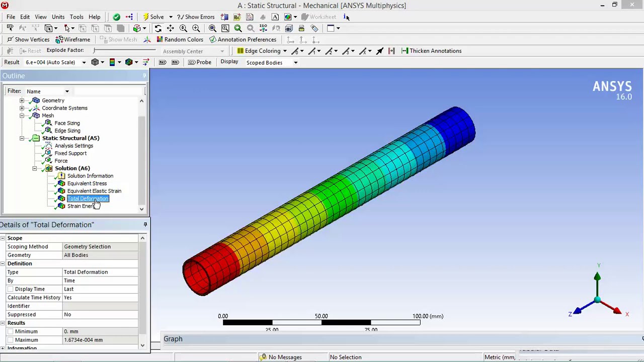
Task: Tick the Display Time checkbox
Action: (11, 289)
